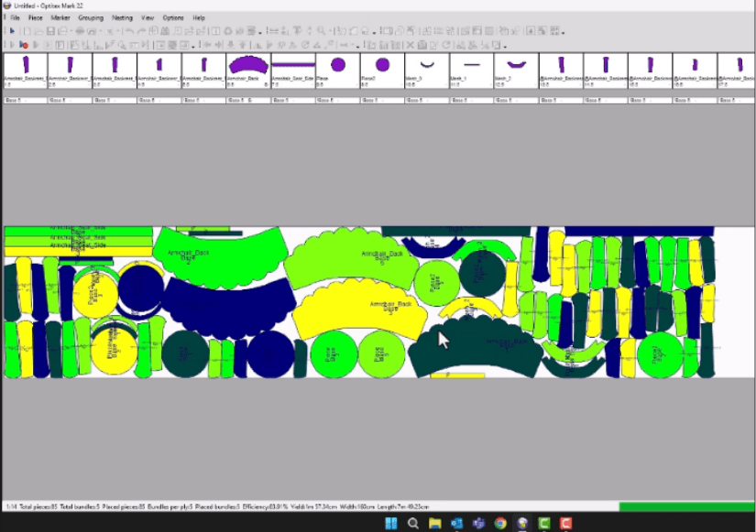Image resolution: width=756 pixels, height=532 pixels.
Task: Open the Piece menu
Action: tap(35, 17)
